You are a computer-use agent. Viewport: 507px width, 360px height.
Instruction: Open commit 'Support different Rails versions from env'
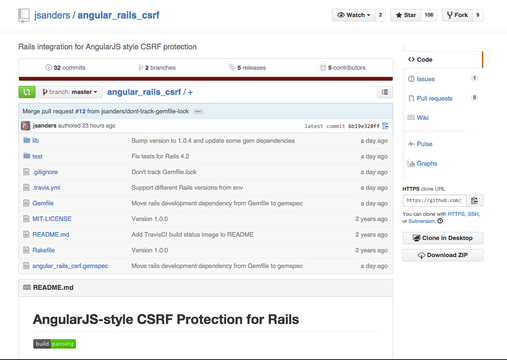(x=187, y=188)
